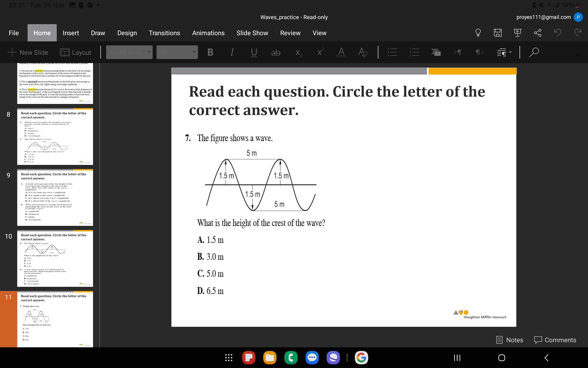The height and width of the screenshot is (368, 588).
Task: Switch to the Insert tab
Action: pos(71,33)
